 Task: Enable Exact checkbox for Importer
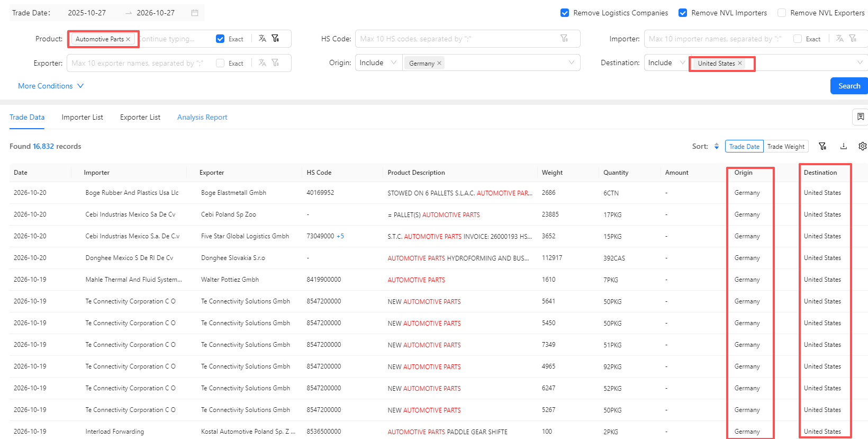tap(798, 39)
